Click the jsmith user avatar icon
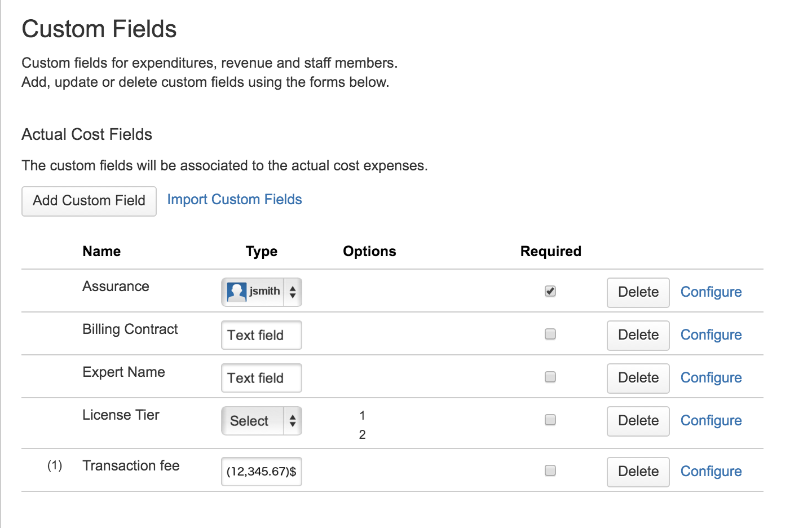The height and width of the screenshot is (528, 812). (236, 292)
